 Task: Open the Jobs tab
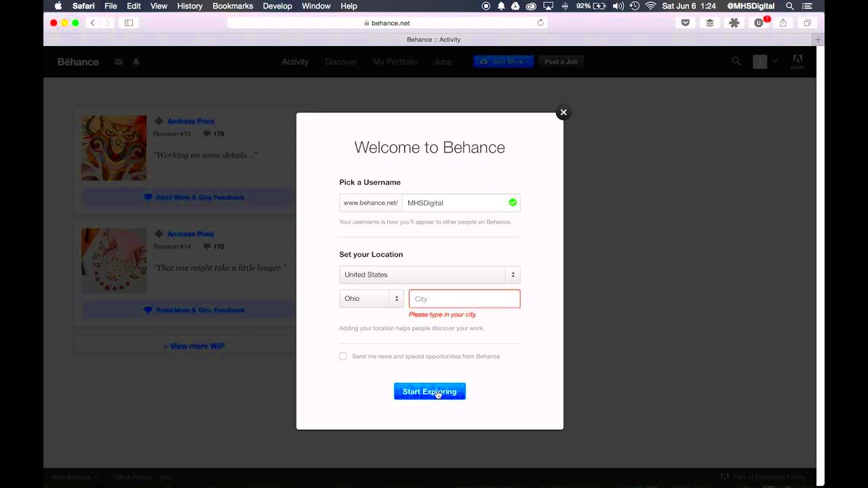442,62
